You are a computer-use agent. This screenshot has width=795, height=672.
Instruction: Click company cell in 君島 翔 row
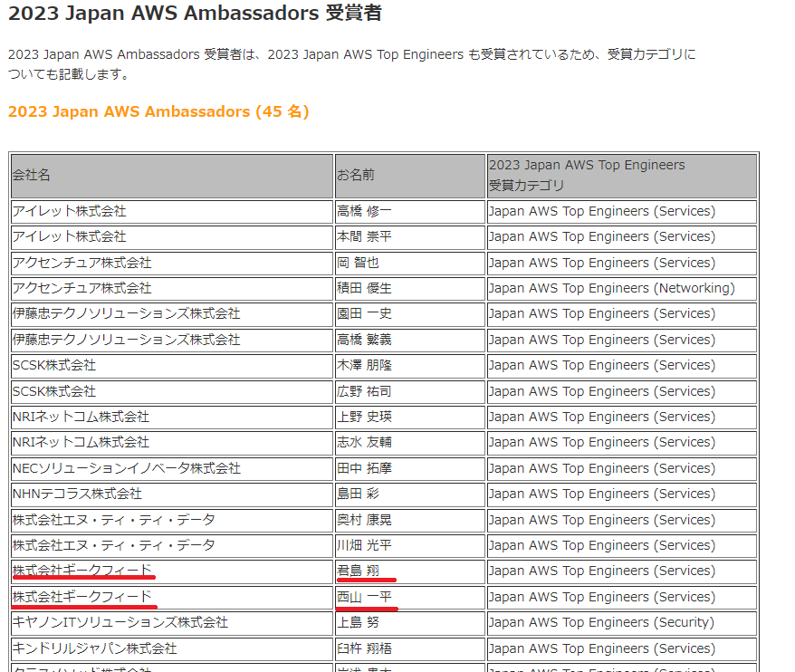point(172,571)
